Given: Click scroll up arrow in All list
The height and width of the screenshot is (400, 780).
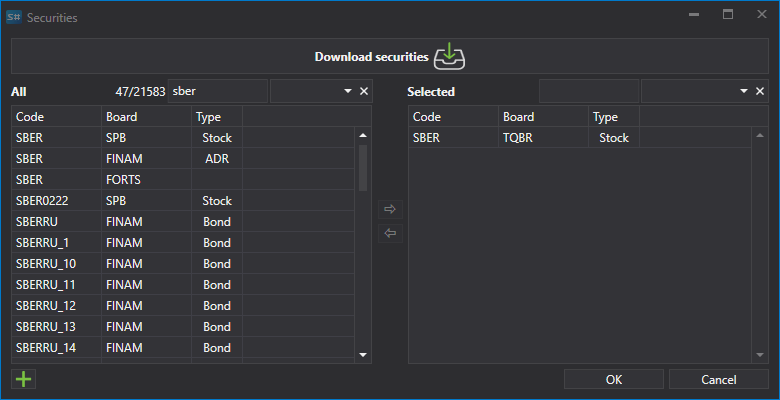Looking at the screenshot, I should pyautogui.click(x=363, y=135).
